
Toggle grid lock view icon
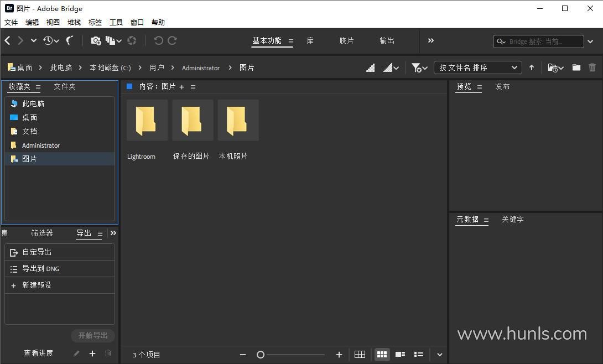[360, 355]
